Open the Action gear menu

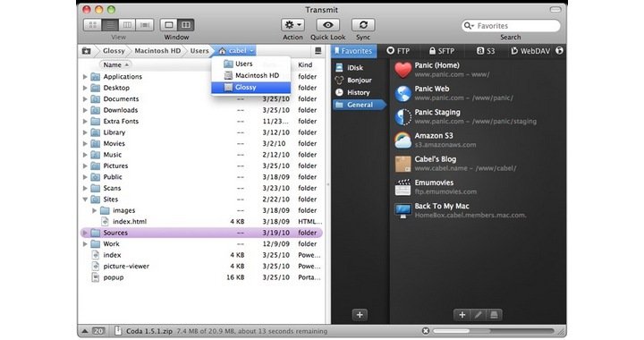pos(292,25)
